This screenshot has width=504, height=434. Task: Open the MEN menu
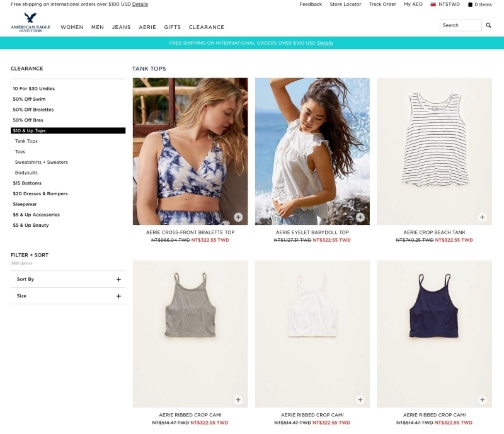point(98,27)
